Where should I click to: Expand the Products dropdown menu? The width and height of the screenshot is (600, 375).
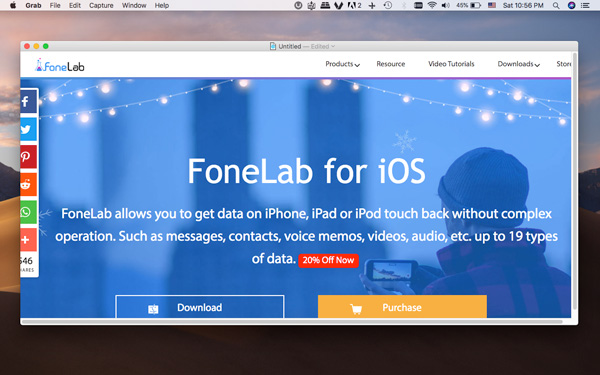pyautogui.click(x=342, y=64)
